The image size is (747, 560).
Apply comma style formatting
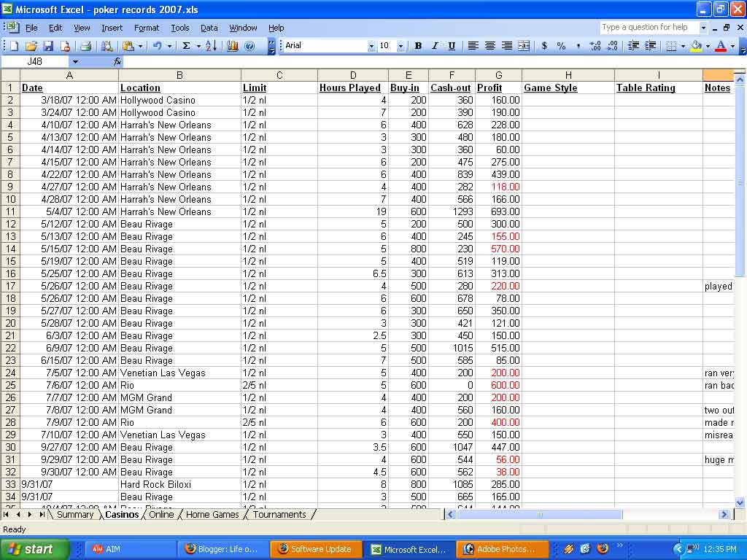click(x=578, y=46)
